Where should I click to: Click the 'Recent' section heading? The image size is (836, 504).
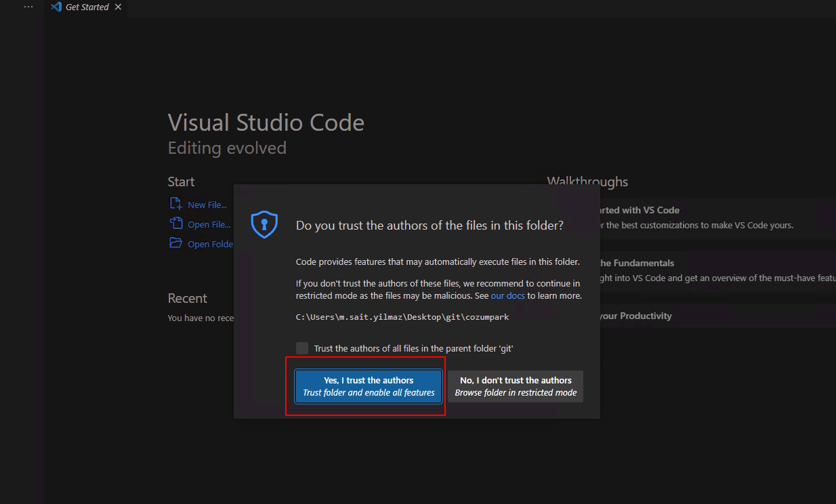(x=188, y=298)
